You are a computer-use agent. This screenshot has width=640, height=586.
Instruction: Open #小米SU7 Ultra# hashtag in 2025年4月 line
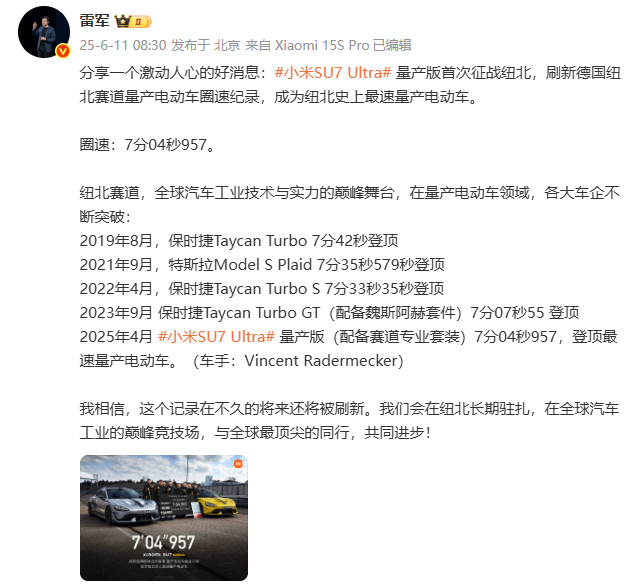(216, 337)
